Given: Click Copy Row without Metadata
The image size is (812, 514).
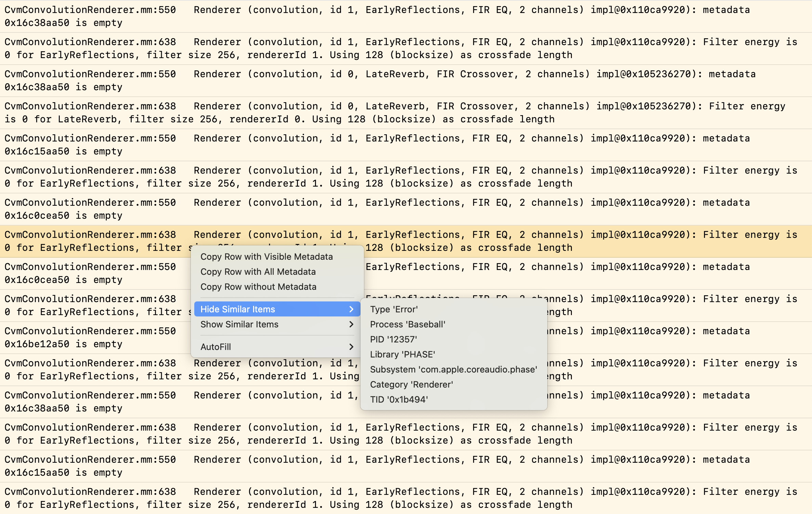Looking at the screenshot, I should (x=258, y=287).
